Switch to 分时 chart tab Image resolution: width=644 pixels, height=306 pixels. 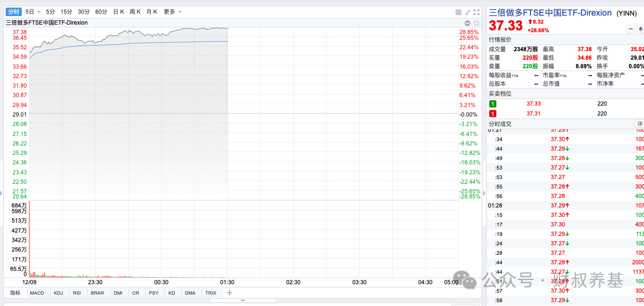coord(14,12)
